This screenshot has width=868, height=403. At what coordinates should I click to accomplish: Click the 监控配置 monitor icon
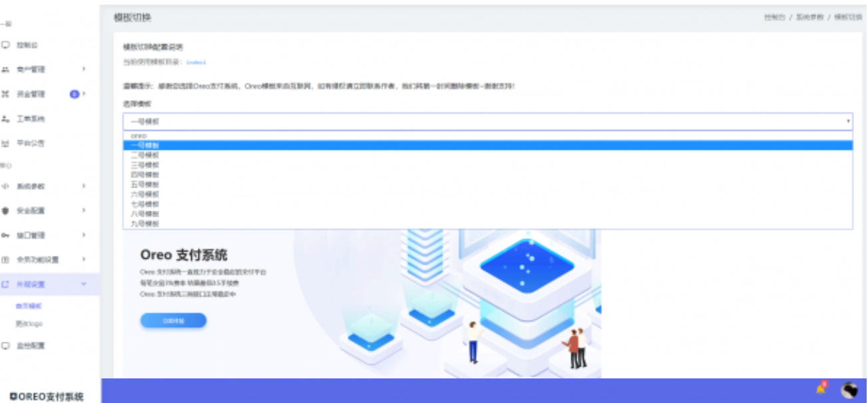tap(6, 346)
